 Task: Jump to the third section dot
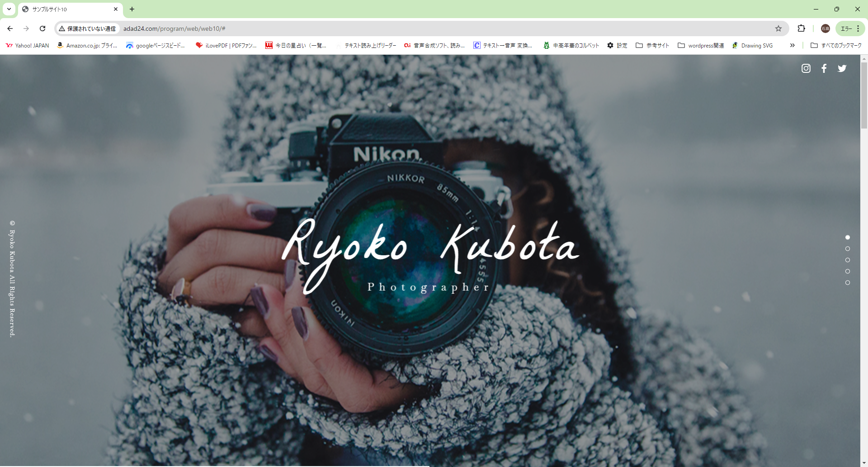coord(848,260)
